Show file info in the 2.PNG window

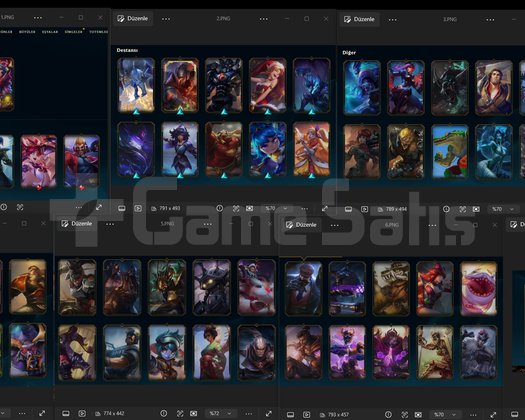click(x=220, y=208)
